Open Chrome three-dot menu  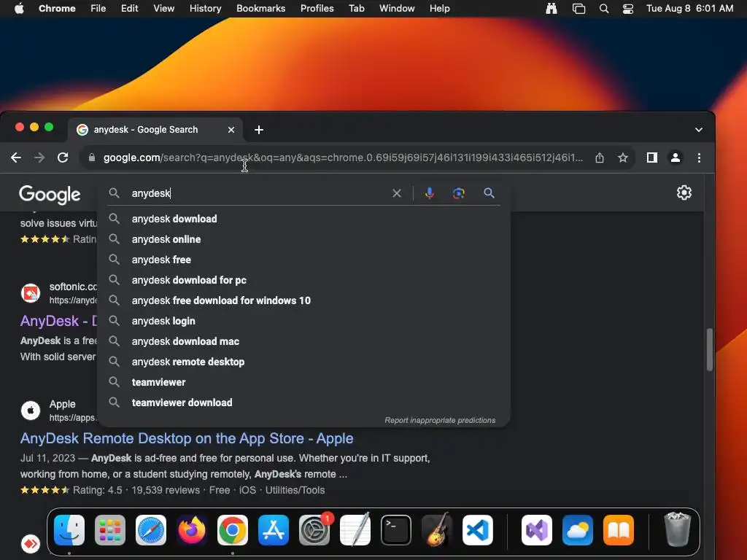point(699,157)
